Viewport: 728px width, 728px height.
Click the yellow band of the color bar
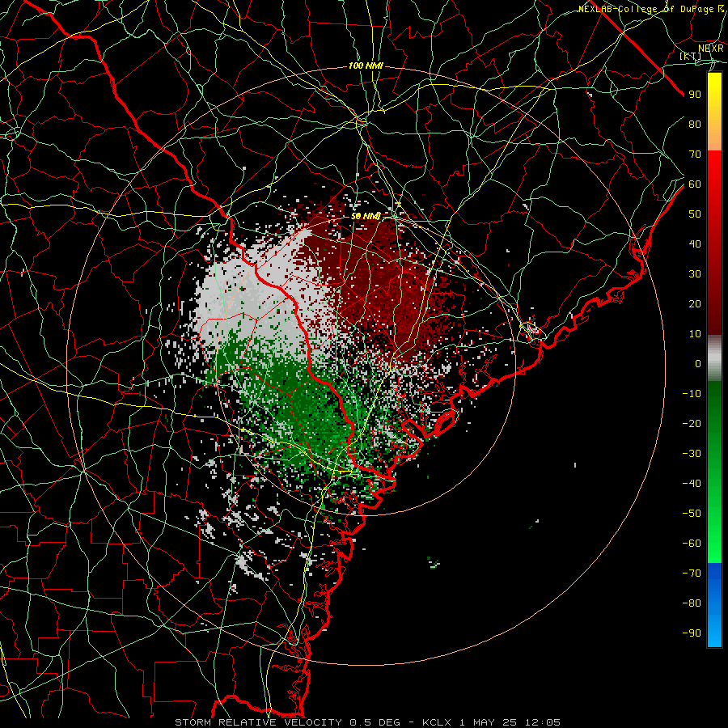[x=714, y=112]
